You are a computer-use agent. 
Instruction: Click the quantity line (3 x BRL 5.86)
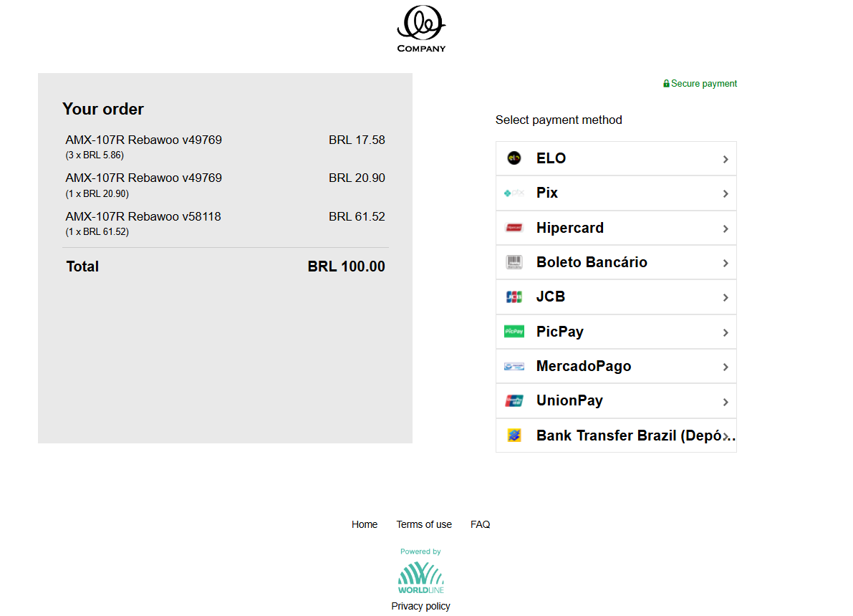[x=95, y=155]
